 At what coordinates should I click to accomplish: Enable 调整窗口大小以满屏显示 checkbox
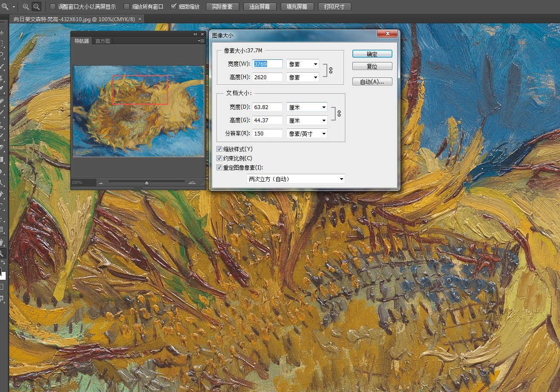[53, 7]
